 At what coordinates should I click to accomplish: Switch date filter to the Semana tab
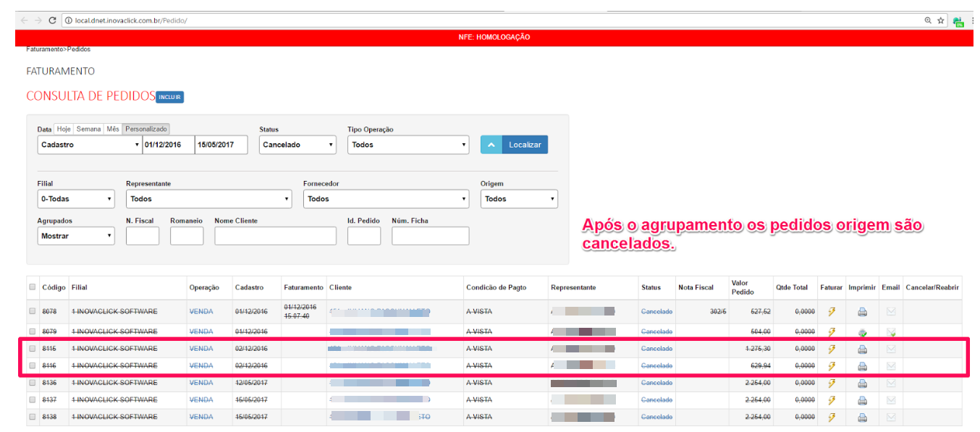[88, 129]
